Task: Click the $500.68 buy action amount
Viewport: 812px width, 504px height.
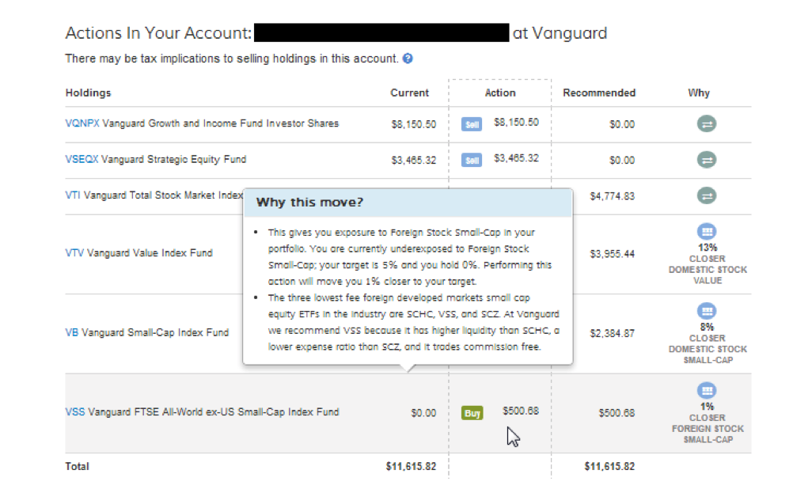Action: point(521,411)
